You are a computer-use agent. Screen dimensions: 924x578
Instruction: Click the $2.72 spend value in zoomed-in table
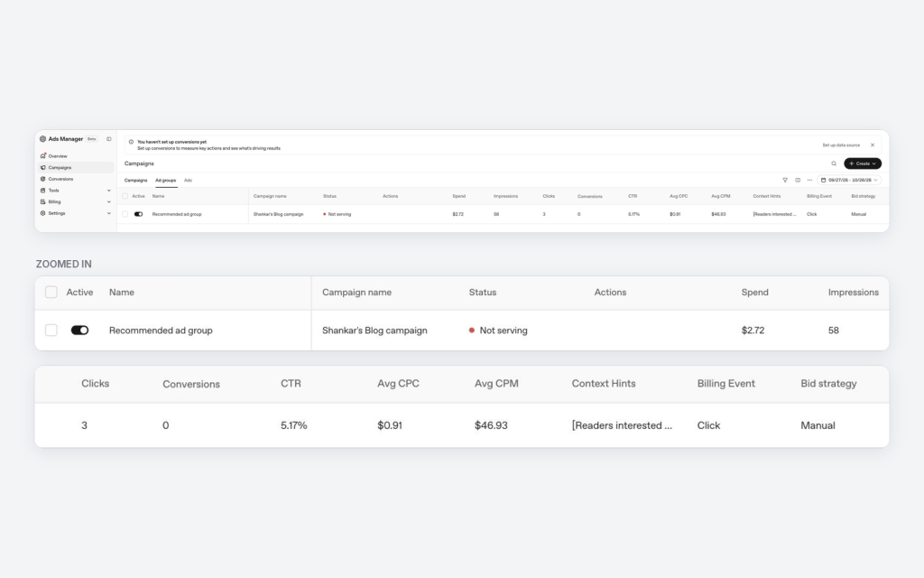pos(753,331)
